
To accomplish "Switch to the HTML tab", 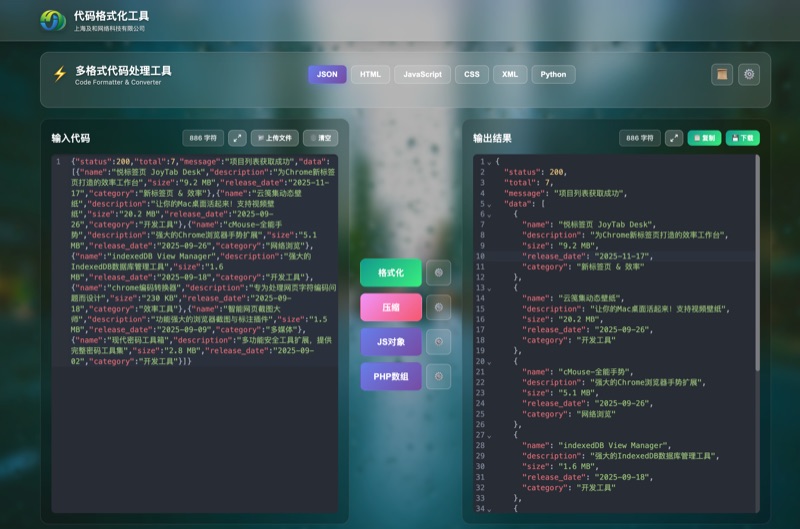I will click(x=370, y=74).
